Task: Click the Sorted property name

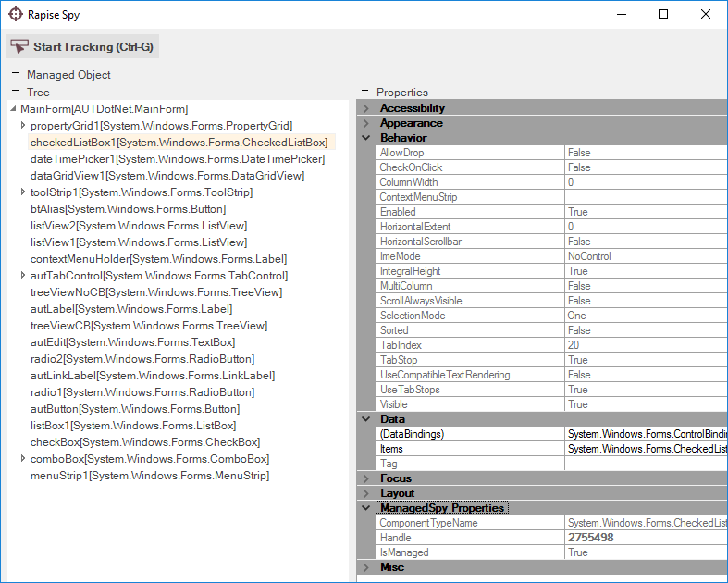Action: [394, 330]
